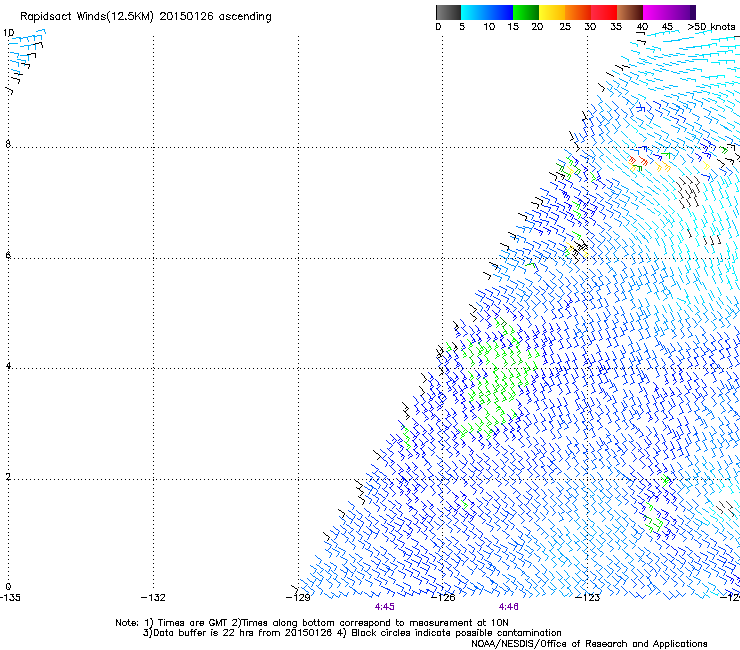Click the chart title 'Rapidscat Winds(12.5KM) 20150126 ascending'

(x=145, y=17)
